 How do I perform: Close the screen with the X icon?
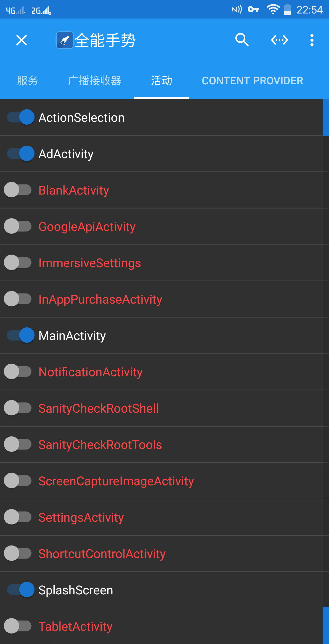tap(21, 40)
